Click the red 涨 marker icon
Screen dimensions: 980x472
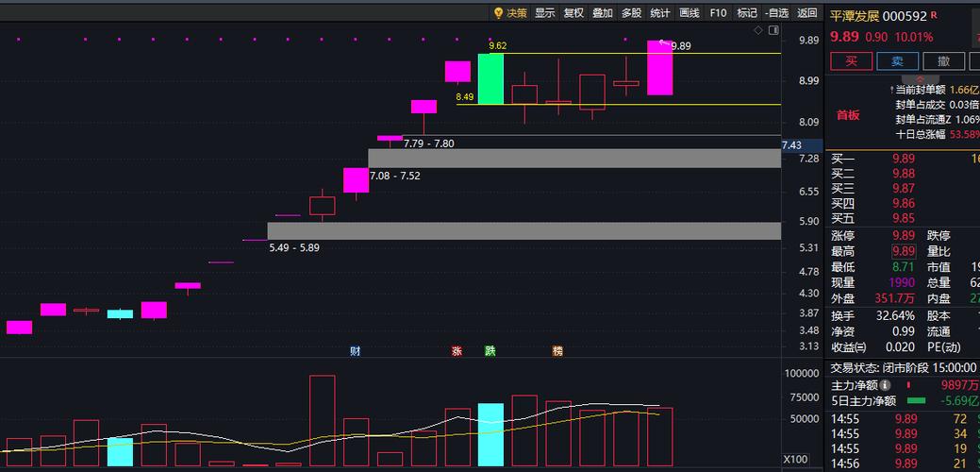pos(457,351)
